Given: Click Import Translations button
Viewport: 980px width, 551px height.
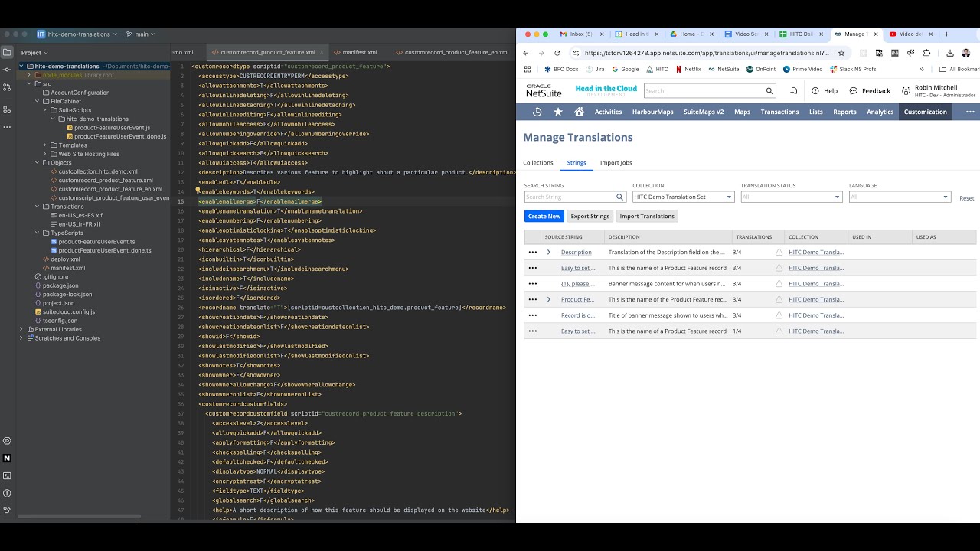Looking at the screenshot, I should point(647,217).
